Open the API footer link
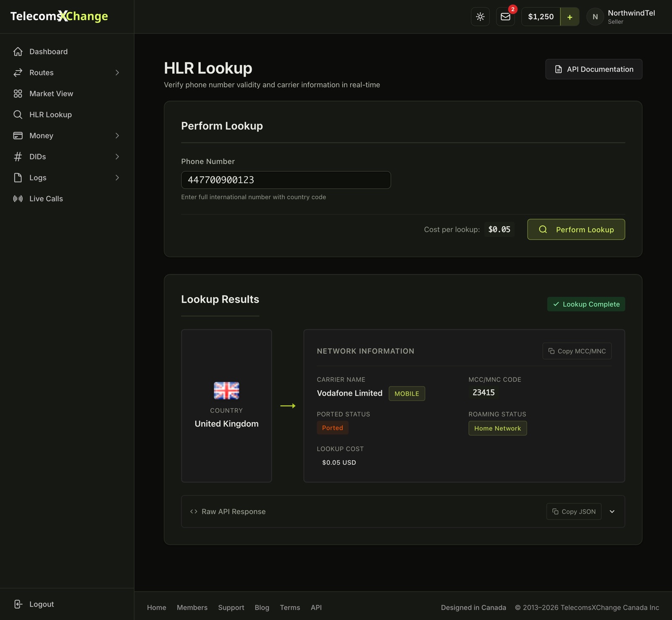 (316, 607)
